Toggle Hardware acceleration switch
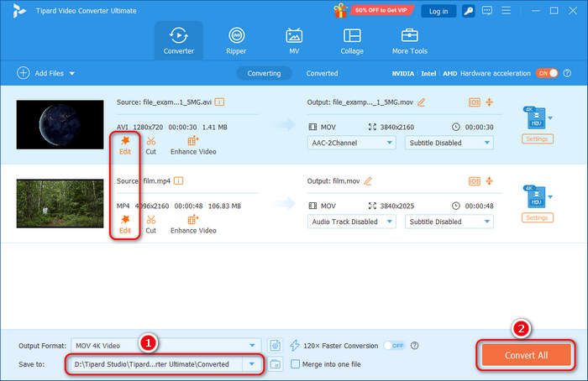This screenshot has width=588, height=381. point(547,73)
